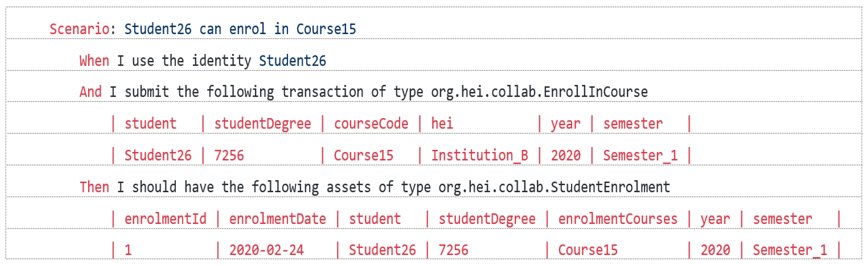Click "Course15" under the enrolmentCourses column
The height and width of the screenshot is (265, 868).
pos(588,250)
